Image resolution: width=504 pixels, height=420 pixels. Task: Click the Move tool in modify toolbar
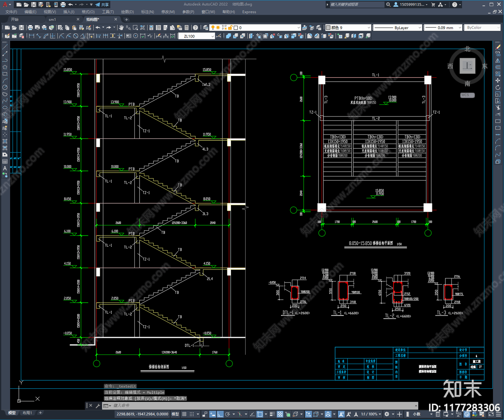(x=498, y=81)
